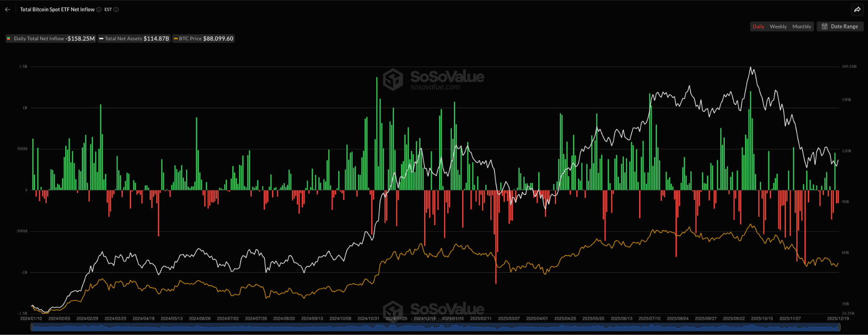Click the 2025/12/19 date axis label

838,318
